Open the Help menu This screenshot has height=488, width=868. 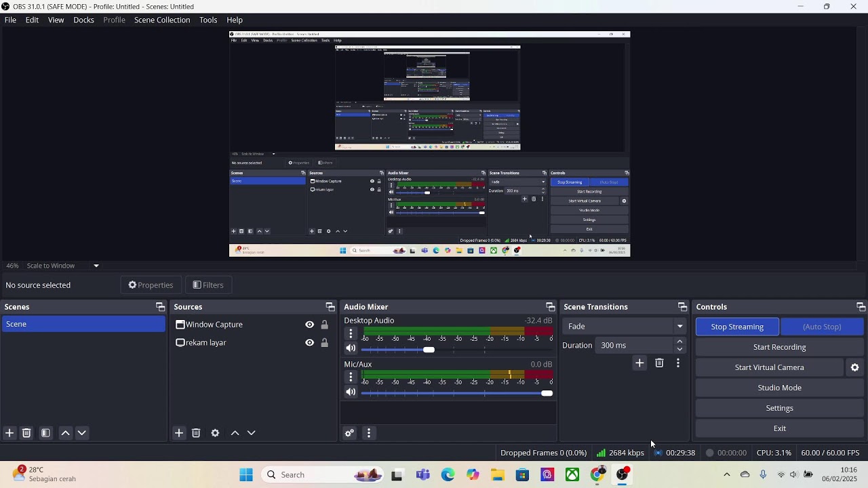235,20
